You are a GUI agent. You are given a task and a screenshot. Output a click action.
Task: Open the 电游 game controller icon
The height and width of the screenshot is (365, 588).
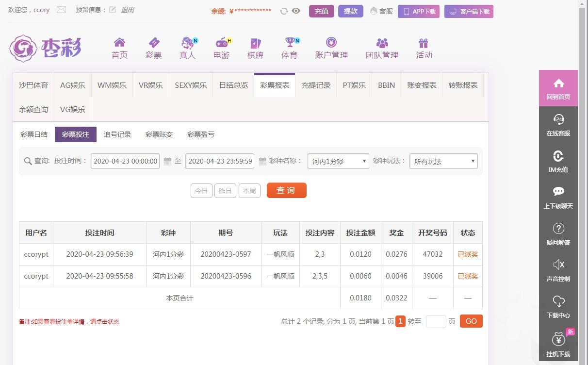coord(222,43)
